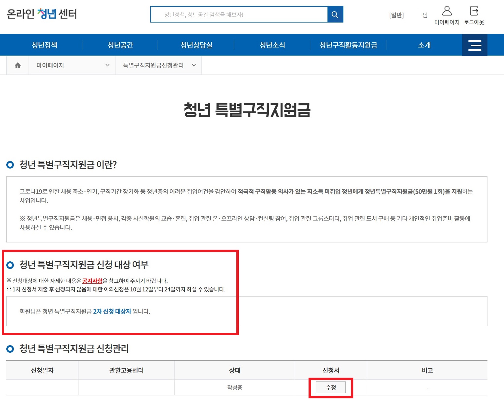The image size is (504, 420).
Task: Open the 마이페이지 user icon
Action: 447,11
